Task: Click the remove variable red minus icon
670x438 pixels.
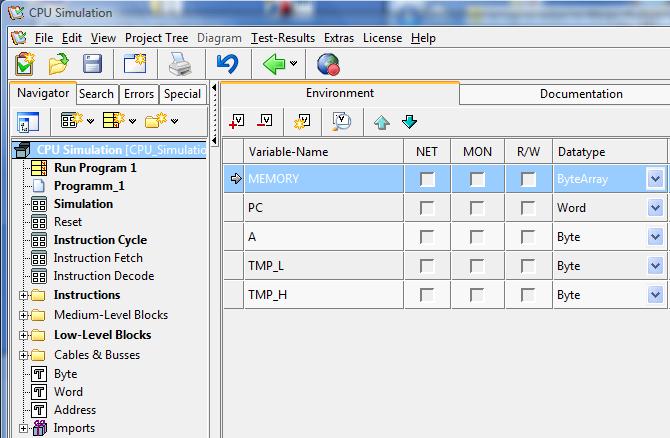Action: click(x=265, y=122)
